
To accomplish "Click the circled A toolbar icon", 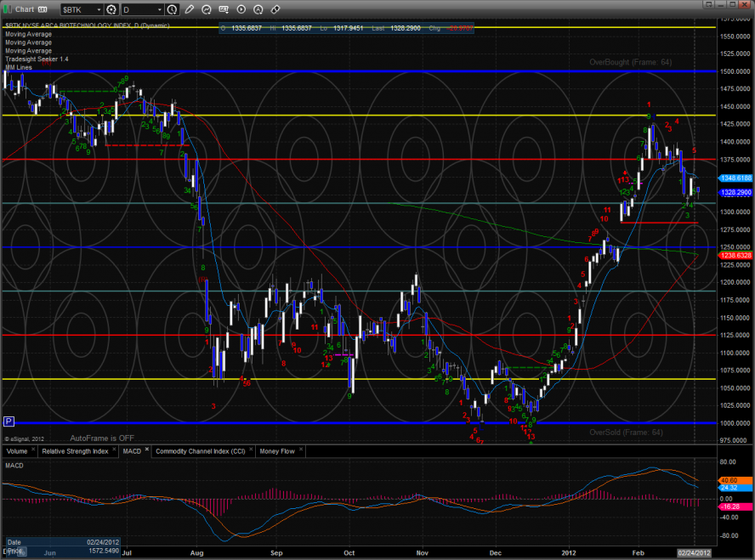I will (259, 9).
